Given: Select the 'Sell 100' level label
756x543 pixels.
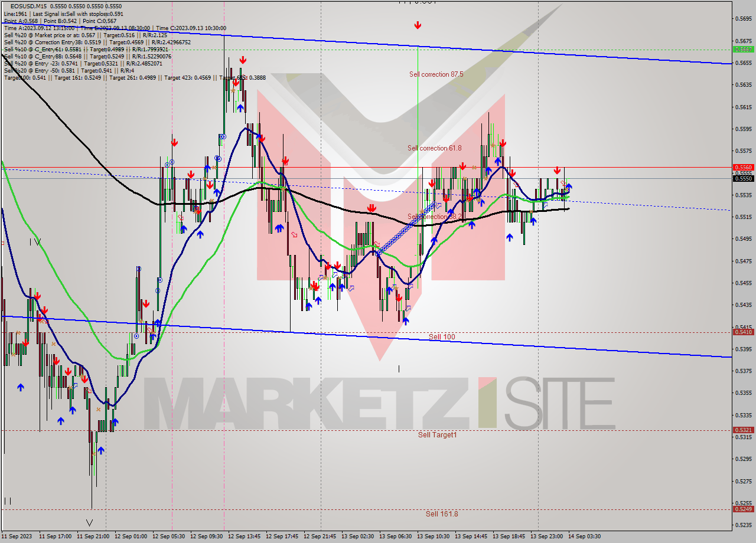Looking at the screenshot, I should (x=442, y=336).
